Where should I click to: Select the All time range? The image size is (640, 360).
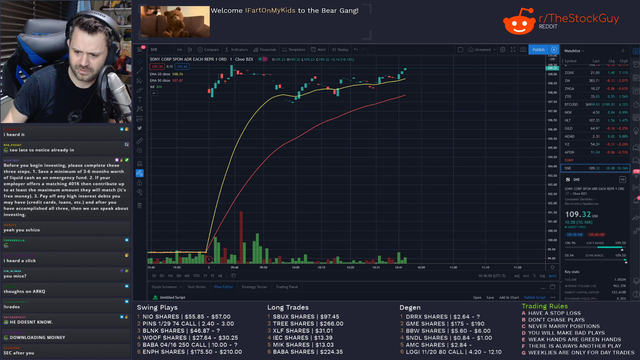point(220,276)
